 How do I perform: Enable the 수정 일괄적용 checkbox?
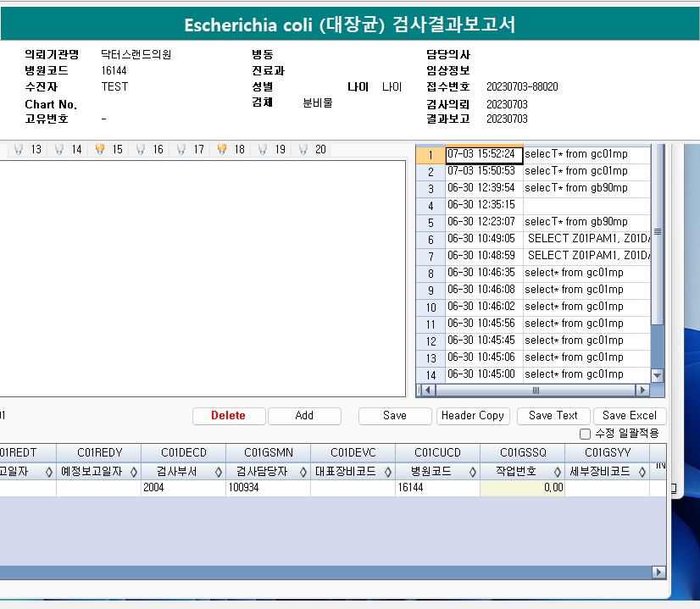(585, 434)
